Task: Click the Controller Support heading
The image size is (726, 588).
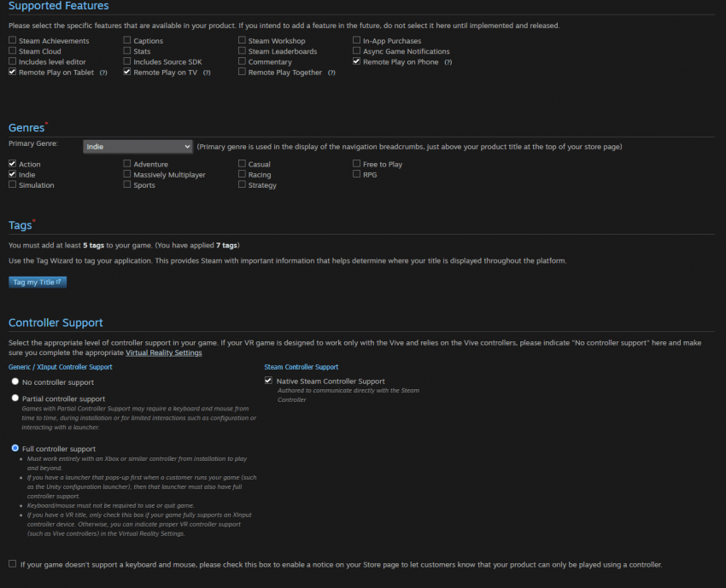Action: [x=56, y=323]
